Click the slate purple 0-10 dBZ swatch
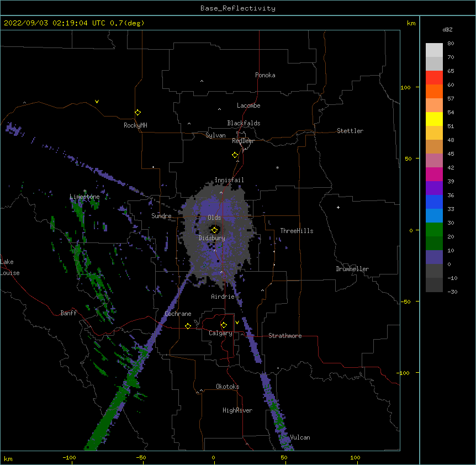This screenshot has height=465, width=476. [x=434, y=257]
